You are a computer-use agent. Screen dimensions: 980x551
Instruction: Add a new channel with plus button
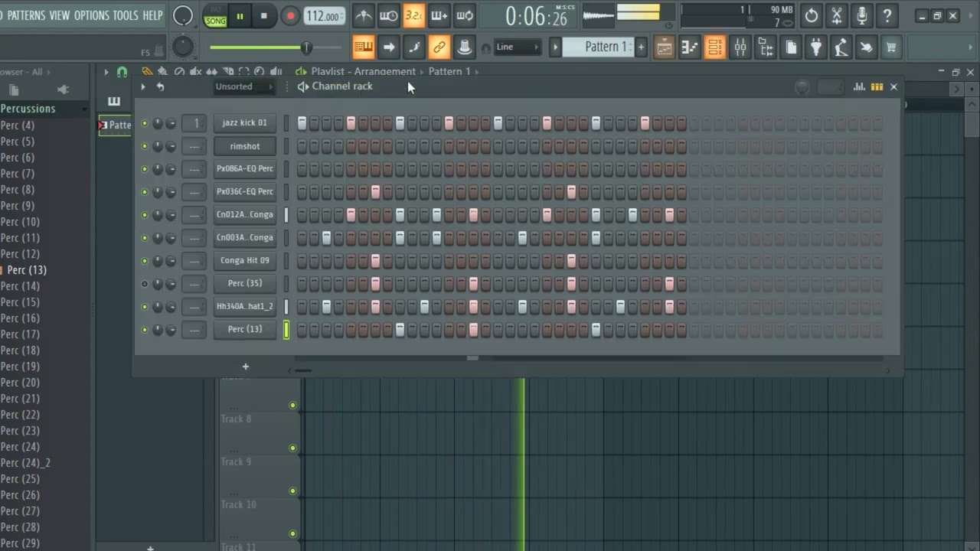(x=246, y=367)
